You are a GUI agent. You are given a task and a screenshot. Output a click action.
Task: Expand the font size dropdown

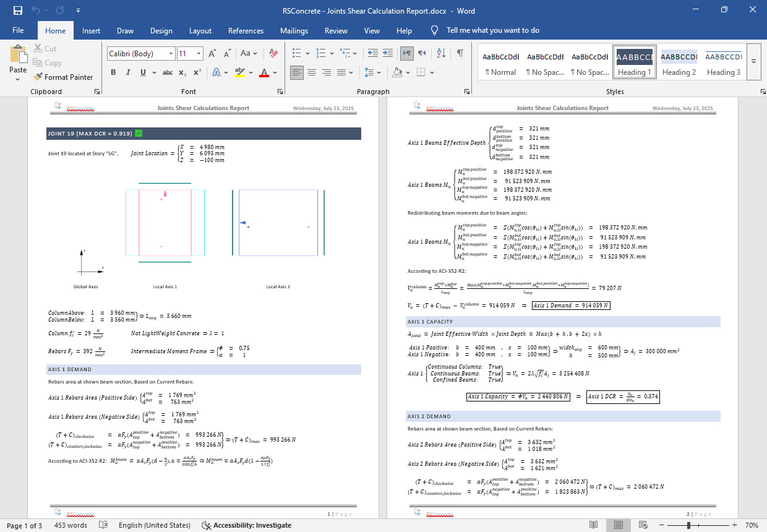point(198,54)
